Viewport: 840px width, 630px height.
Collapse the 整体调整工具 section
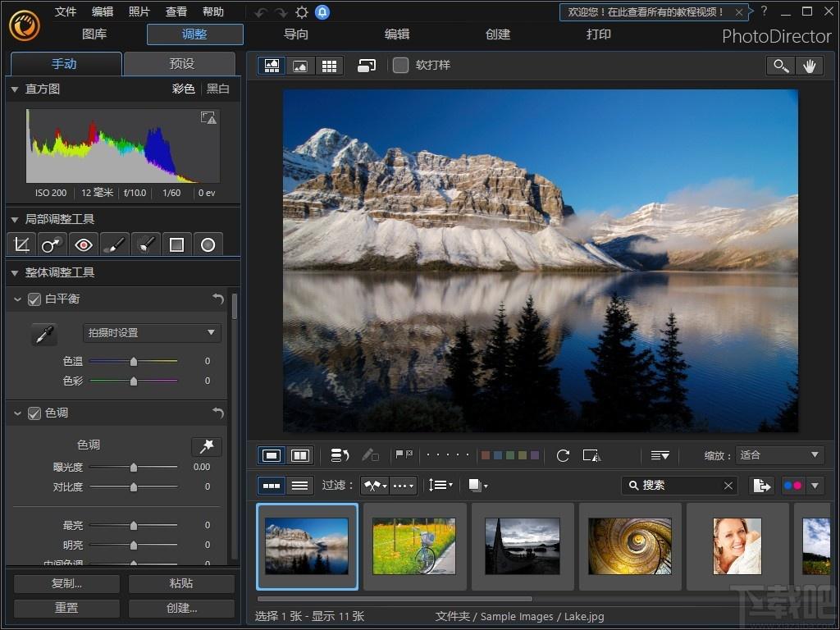pyautogui.click(x=15, y=273)
